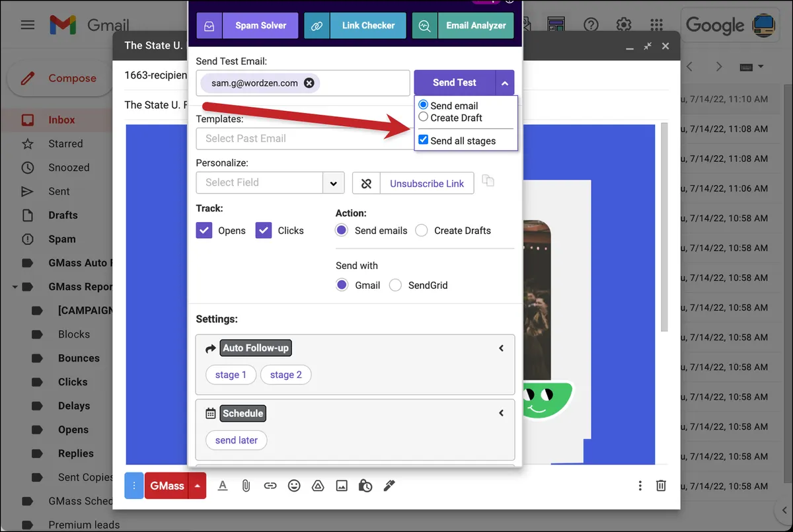Open the Premium leads label
The image size is (793, 532).
(x=84, y=525)
